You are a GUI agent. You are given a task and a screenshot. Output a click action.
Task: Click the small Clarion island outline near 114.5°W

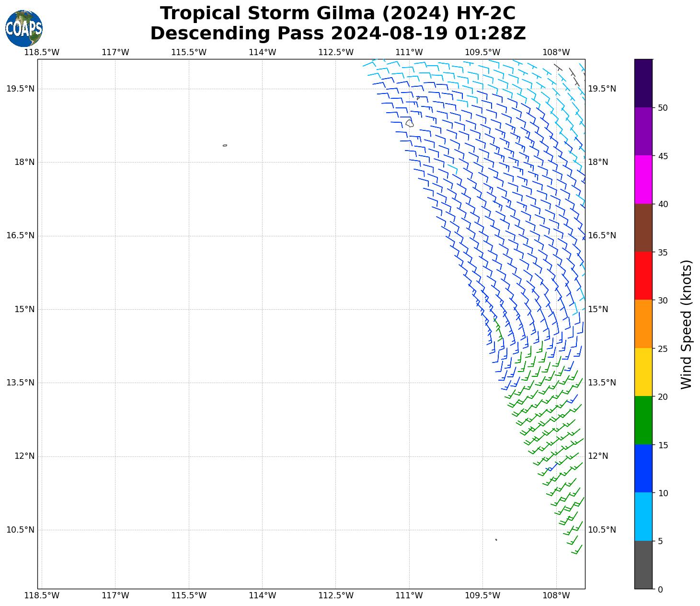[x=225, y=145]
